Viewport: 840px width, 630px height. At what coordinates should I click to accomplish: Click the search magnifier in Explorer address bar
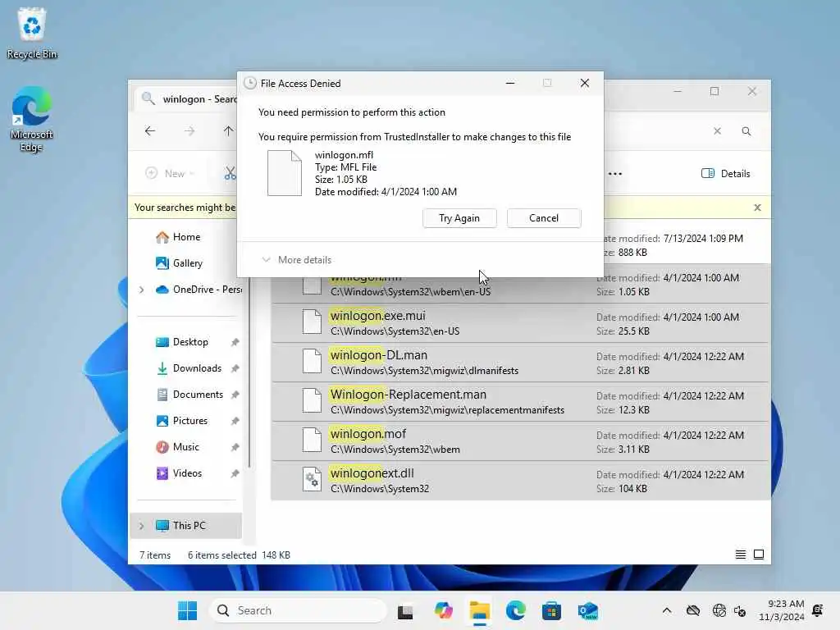coord(746,131)
